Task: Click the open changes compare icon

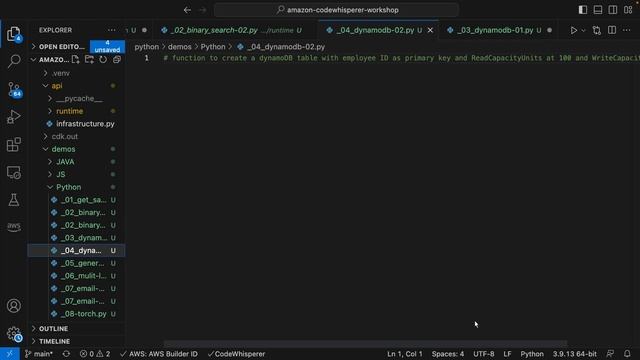Action: [x=597, y=30]
